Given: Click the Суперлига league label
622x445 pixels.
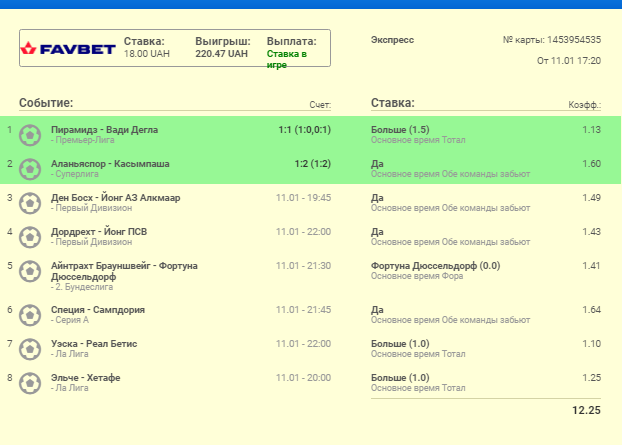Looking at the screenshot, I should 75,174.
